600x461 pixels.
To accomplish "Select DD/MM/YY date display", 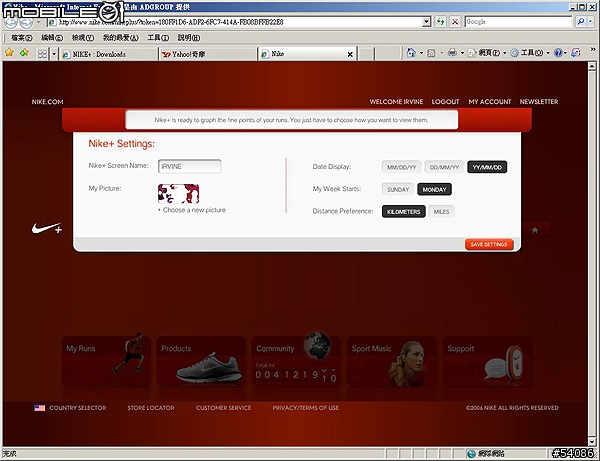I will pyautogui.click(x=444, y=167).
